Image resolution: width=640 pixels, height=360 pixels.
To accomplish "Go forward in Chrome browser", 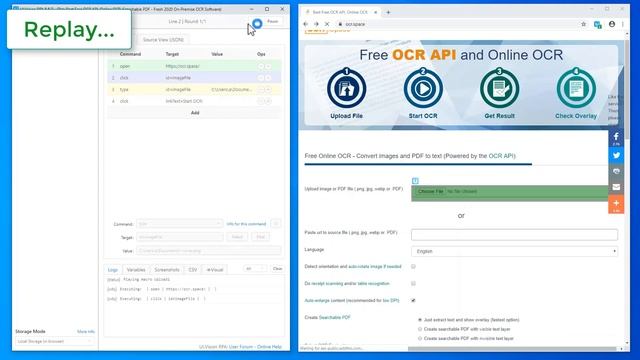I will 316,24.
